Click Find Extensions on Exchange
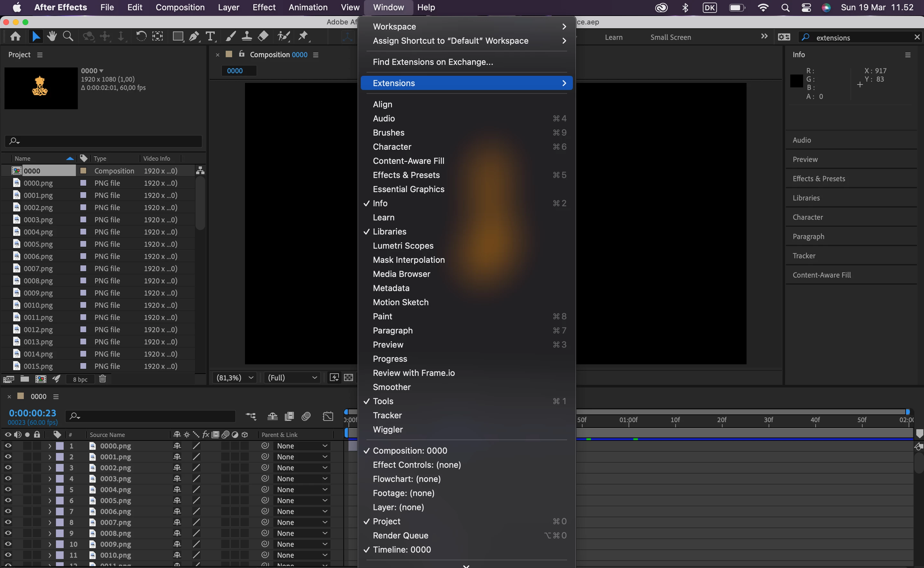Screen dimensions: 924x568 433,62
